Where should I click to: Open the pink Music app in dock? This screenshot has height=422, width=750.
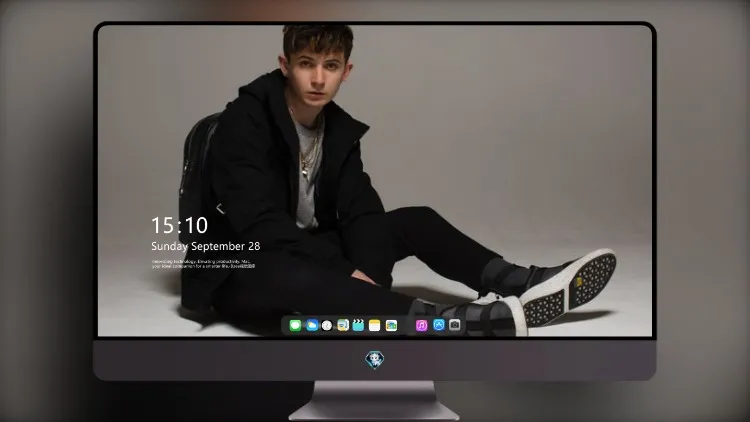pos(421,325)
